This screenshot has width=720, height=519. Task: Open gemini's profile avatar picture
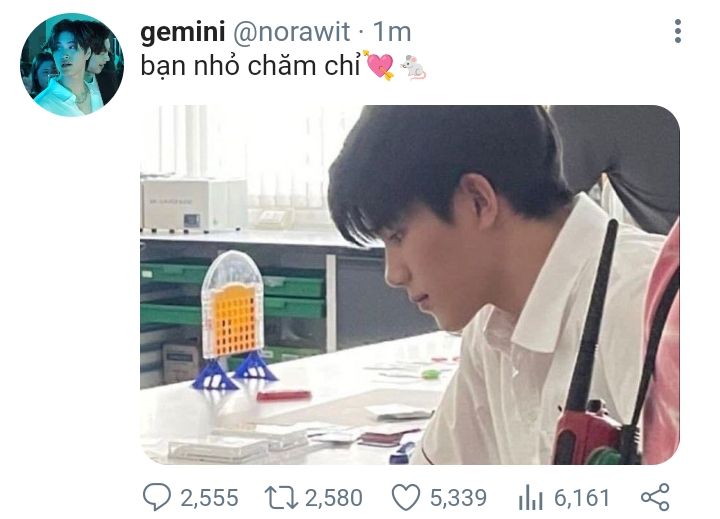click(x=72, y=65)
